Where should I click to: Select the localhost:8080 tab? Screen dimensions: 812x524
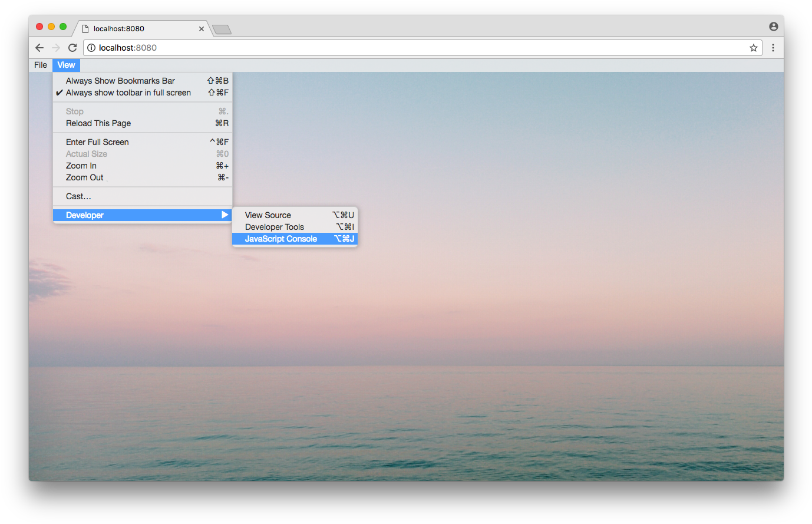tap(141, 28)
